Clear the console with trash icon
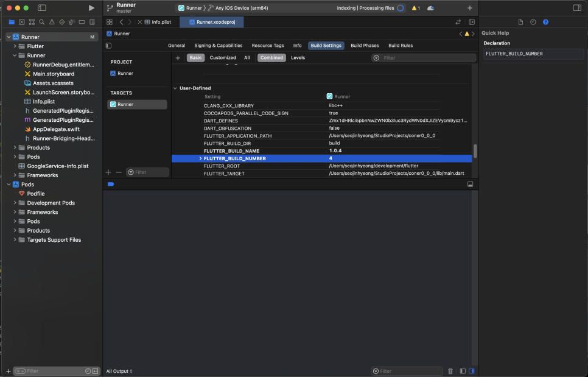The width and height of the screenshot is (588, 377). click(450, 371)
